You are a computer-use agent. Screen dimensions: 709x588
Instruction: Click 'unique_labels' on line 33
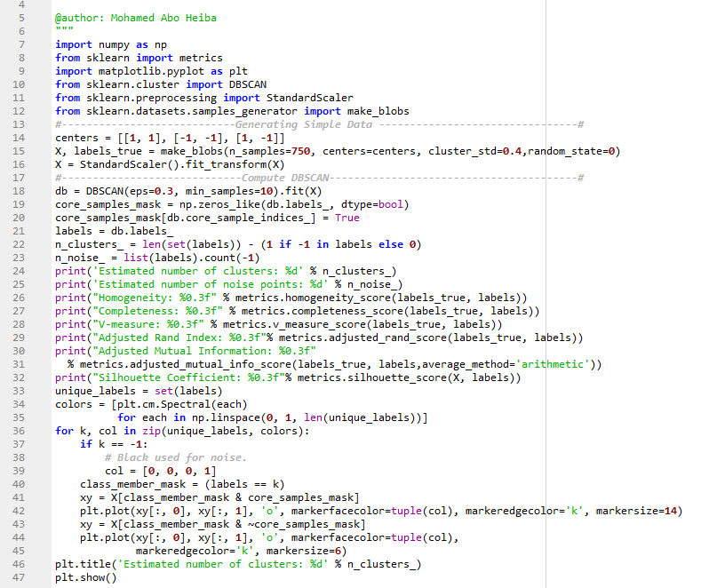pos(95,391)
